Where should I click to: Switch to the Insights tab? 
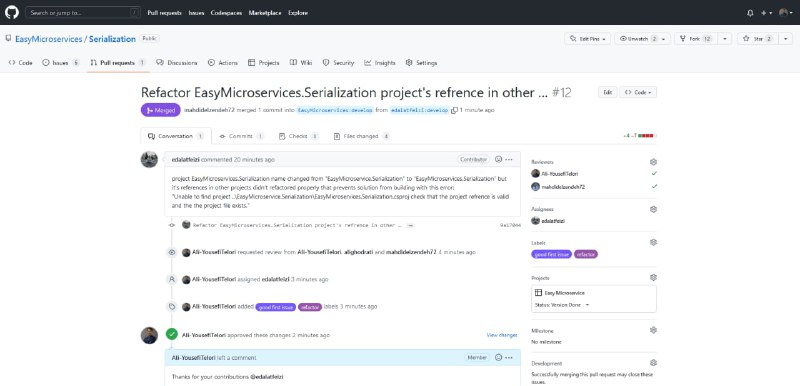(x=380, y=63)
